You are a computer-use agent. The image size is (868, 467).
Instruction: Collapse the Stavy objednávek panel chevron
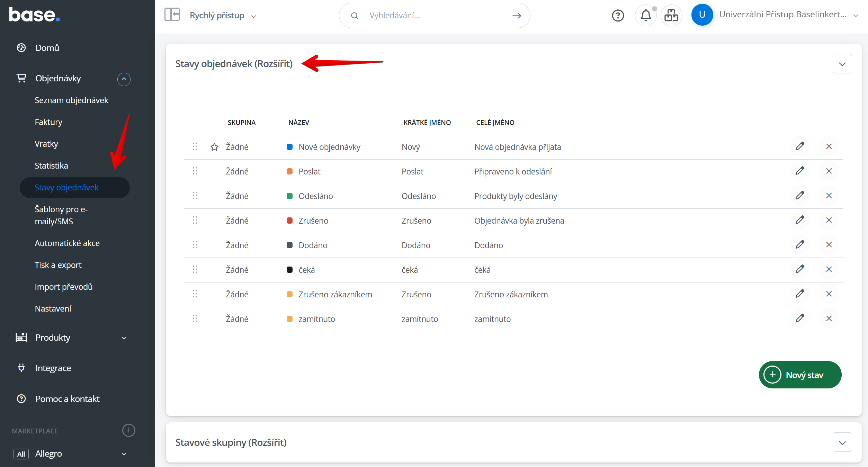click(x=842, y=64)
